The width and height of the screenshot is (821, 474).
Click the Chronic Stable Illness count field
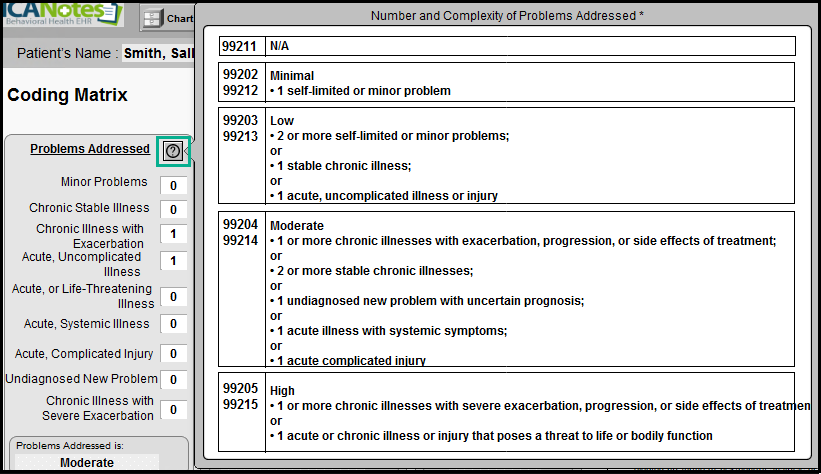(173, 210)
